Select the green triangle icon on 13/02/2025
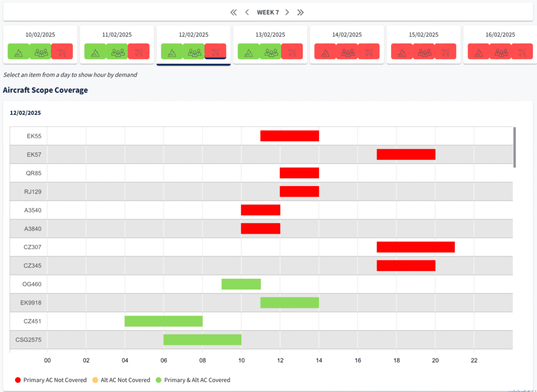537x392 pixels. (x=249, y=51)
